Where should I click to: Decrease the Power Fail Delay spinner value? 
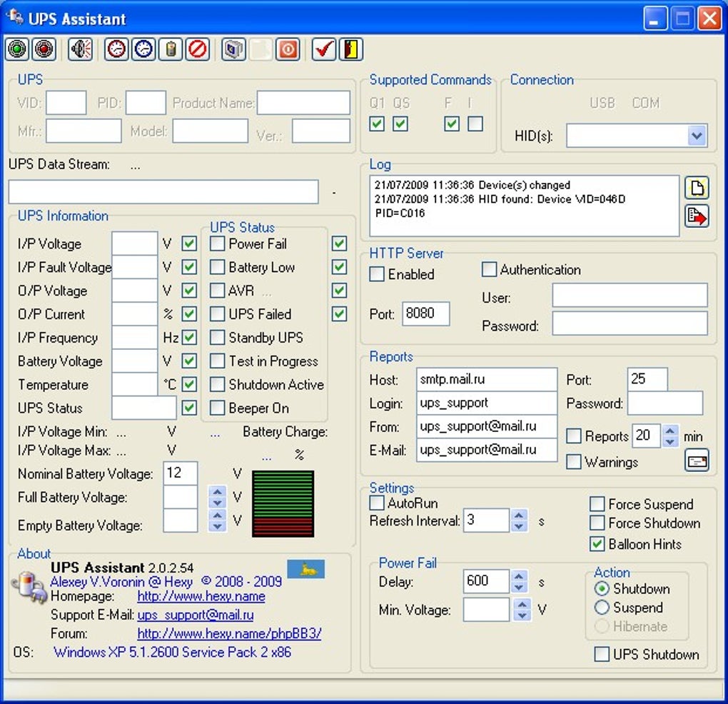point(520,587)
